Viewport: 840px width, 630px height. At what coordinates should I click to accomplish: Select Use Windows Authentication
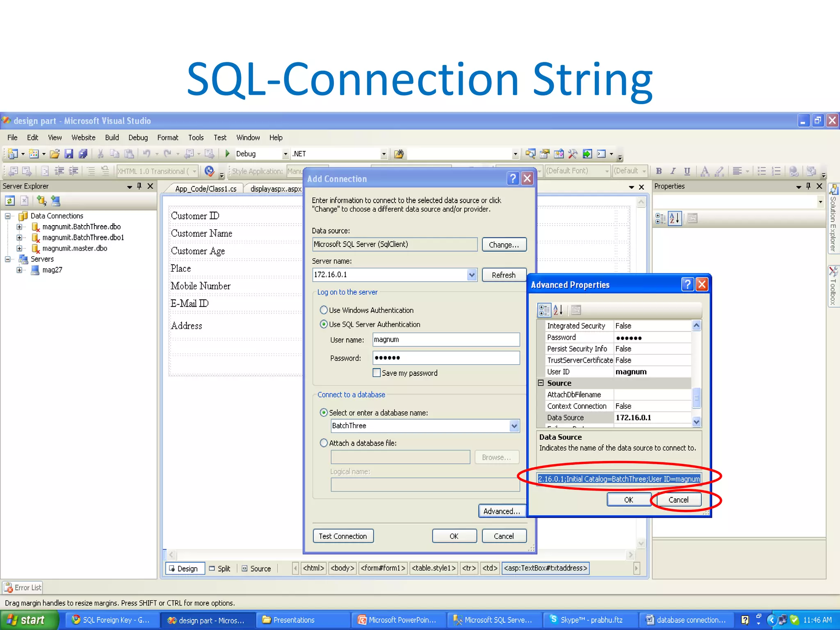324,310
